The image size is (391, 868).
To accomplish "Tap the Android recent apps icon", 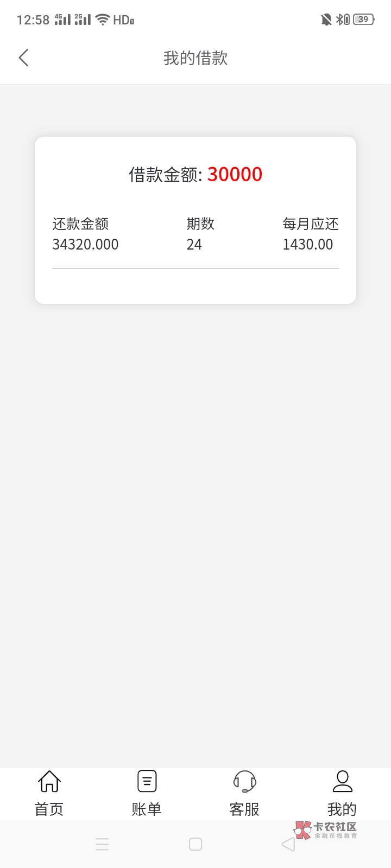I will pyautogui.click(x=102, y=844).
